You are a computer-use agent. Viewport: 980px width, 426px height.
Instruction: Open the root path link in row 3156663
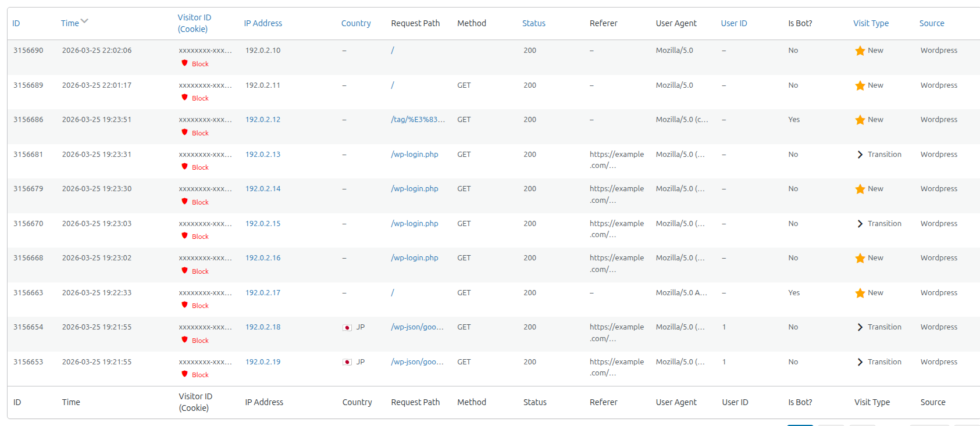pyautogui.click(x=393, y=293)
